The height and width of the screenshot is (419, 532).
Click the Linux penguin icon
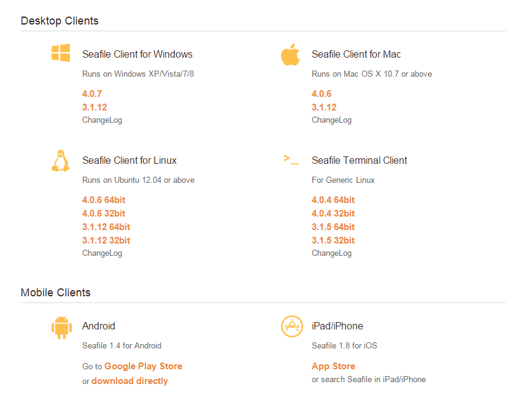(61, 161)
